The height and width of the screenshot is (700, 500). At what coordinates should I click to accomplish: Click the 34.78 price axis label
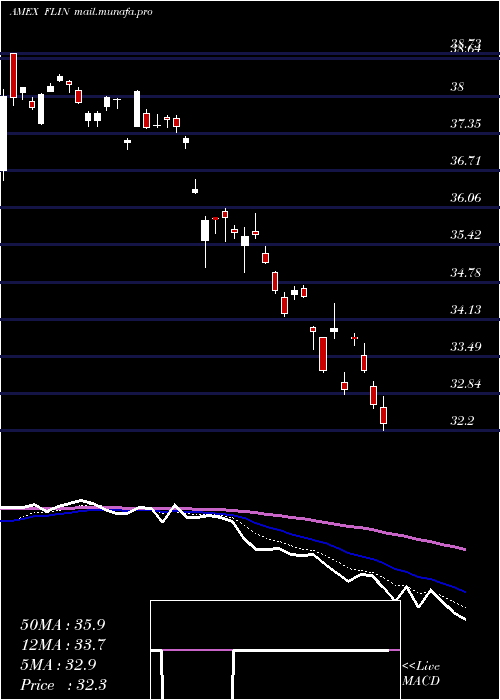pos(466,272)
